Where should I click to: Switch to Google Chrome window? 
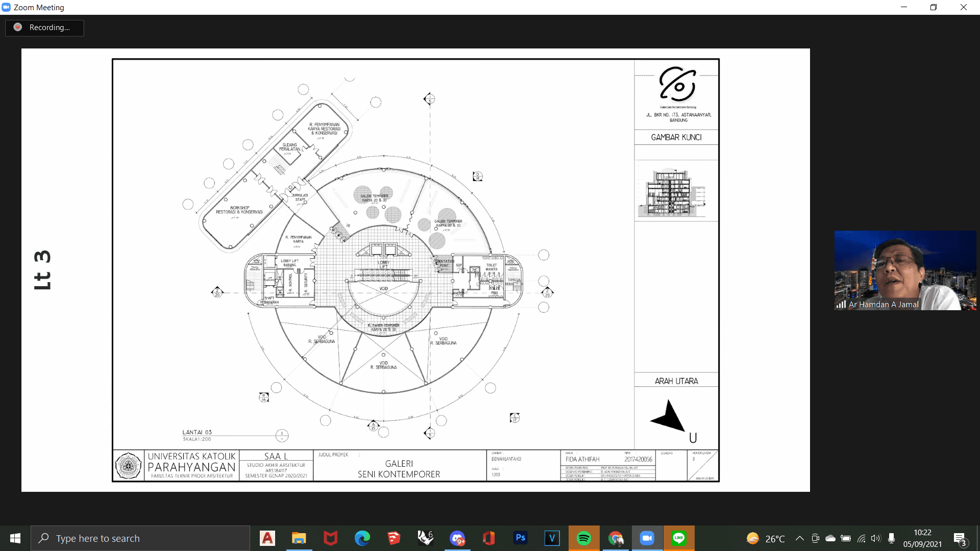[x=616, y=538]
